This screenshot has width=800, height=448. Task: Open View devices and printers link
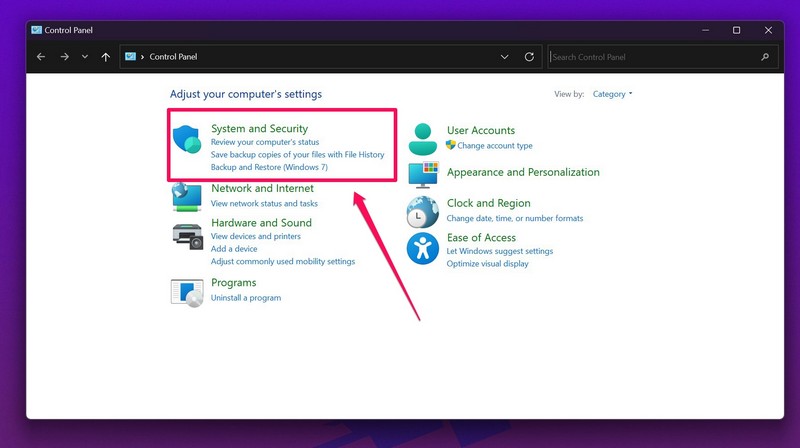[256, 236]
